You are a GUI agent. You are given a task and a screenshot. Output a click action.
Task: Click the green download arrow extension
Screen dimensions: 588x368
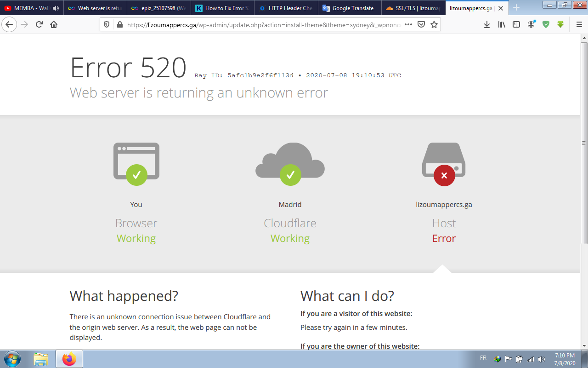click(560, 24)
